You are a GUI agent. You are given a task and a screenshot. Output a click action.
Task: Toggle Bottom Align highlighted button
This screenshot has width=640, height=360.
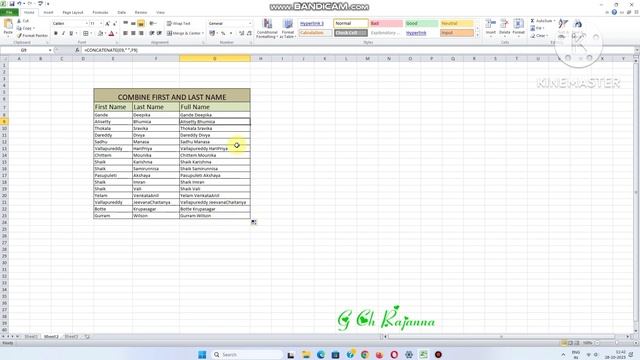pyautogui.click(x=141, y=24)
